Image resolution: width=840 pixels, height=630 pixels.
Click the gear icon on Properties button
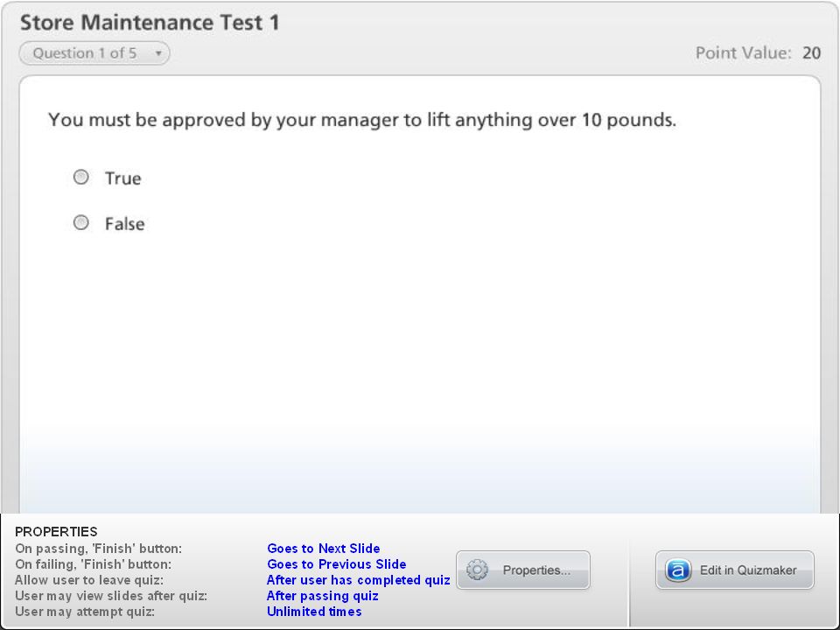click(476, 570)
